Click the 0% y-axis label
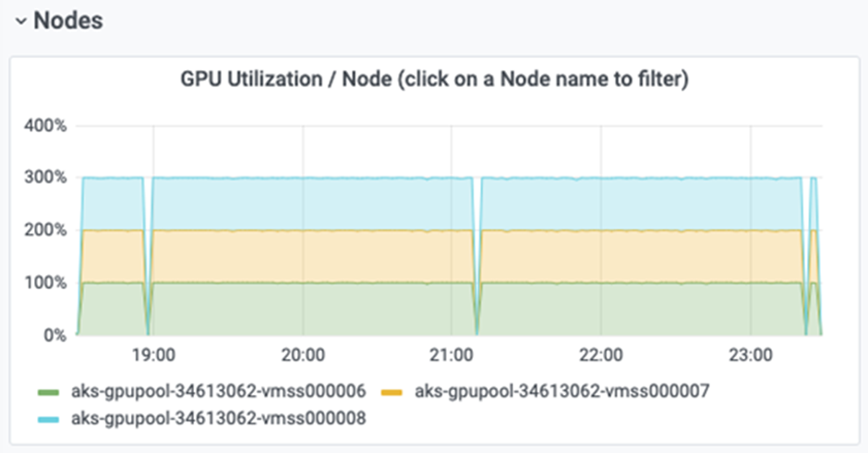The image size is (868, 453). tap(53, 335)
